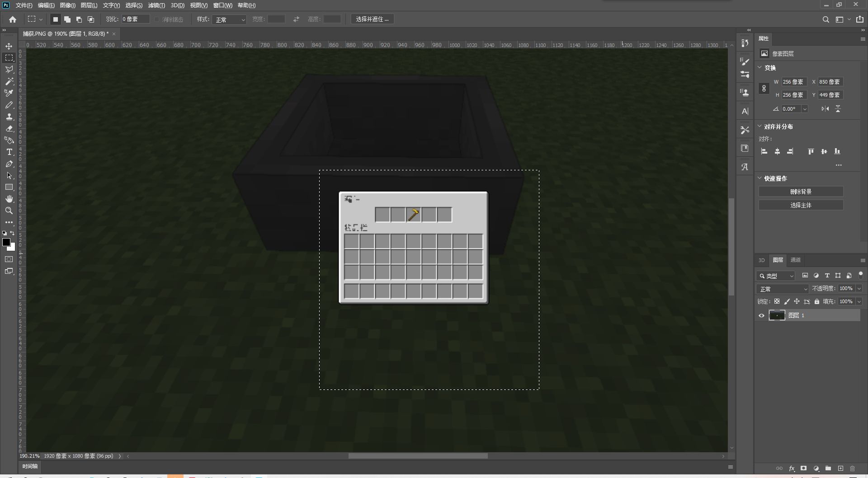
Task: Open the layer filter 类型 dropdown
Action: (x=776, y=276)
